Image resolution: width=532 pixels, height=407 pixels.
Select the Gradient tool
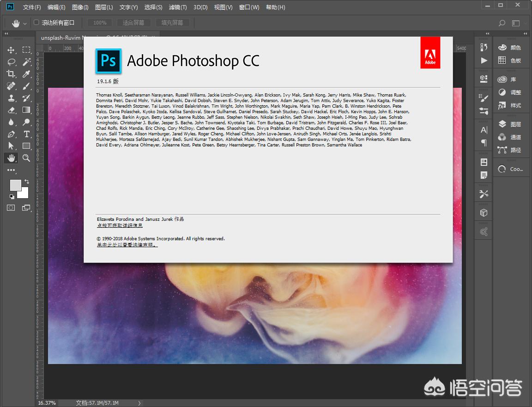[26, 110]
